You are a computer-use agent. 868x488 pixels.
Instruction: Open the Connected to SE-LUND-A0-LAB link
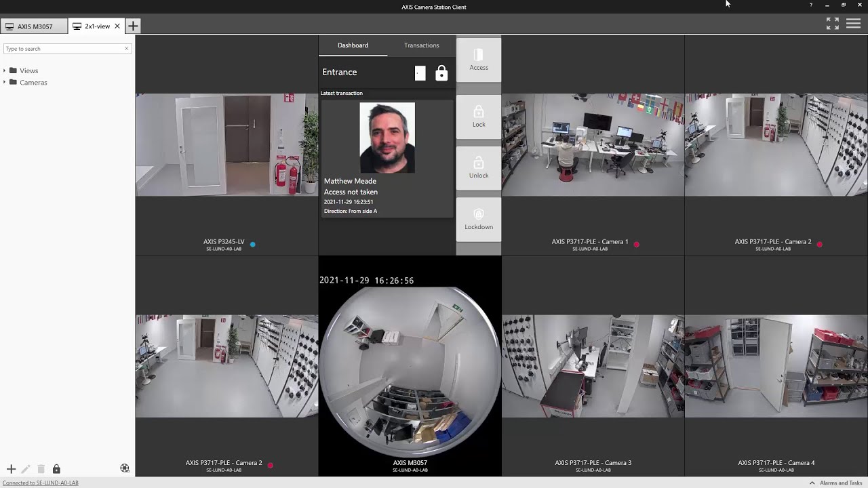click(x=41, y=483)
